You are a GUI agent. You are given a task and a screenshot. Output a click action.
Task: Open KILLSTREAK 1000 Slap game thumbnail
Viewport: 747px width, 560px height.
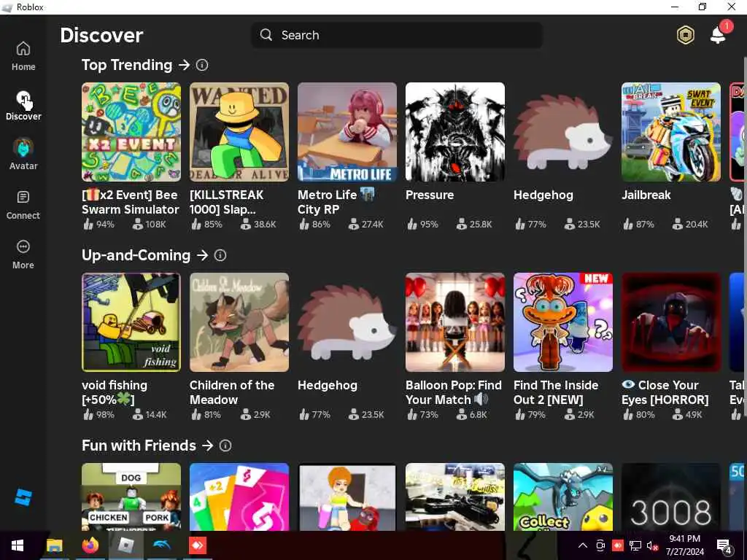239,132
